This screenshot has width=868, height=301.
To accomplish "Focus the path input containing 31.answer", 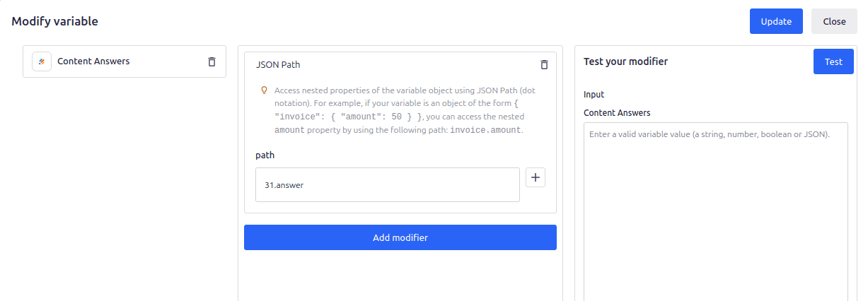I will pyautogui.click(x=387, y=185).
